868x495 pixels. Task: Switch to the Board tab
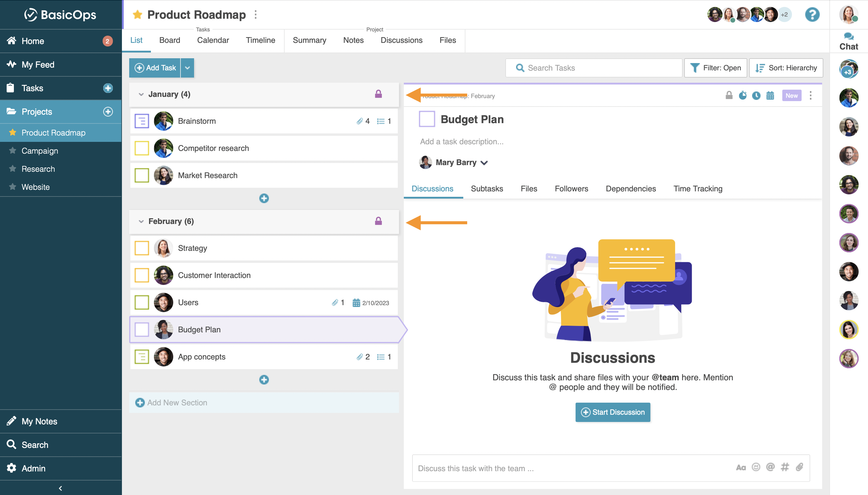pos(170,40)
